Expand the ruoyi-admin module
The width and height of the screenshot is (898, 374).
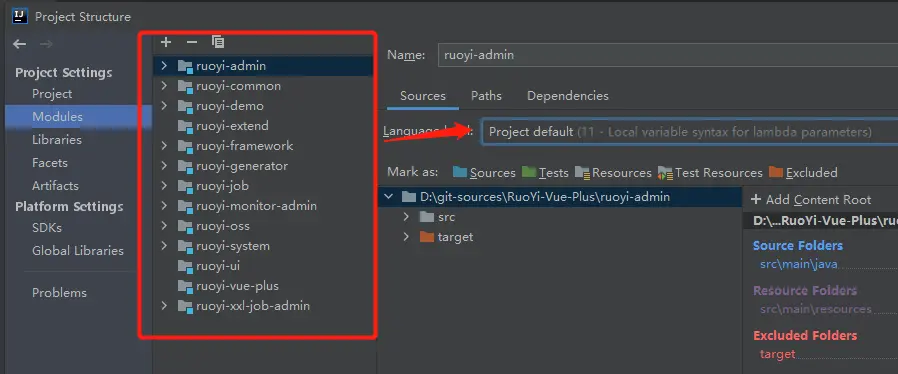click(164, 66)
